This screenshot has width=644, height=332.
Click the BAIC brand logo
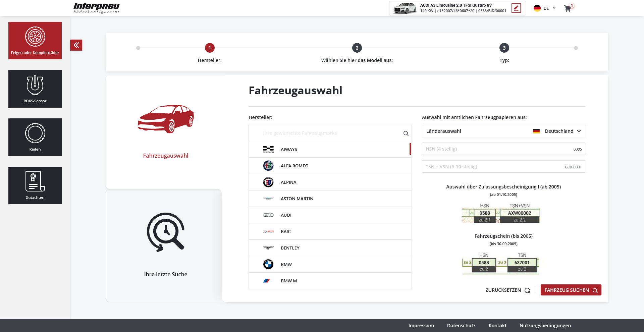coord(268,231)
